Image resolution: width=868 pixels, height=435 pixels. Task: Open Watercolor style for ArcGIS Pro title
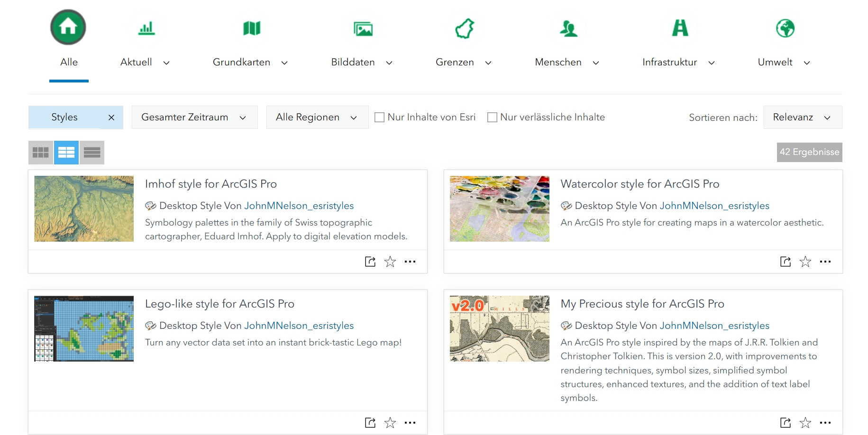click(x=640, y=184)
